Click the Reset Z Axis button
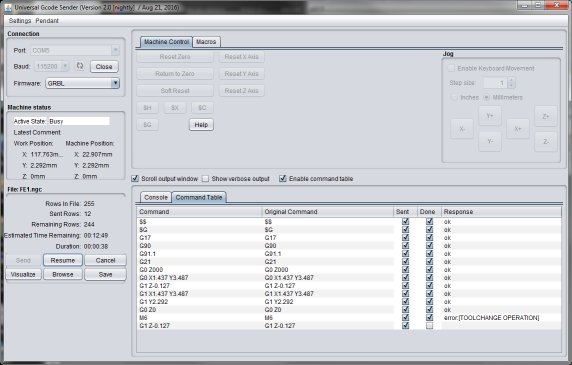Screen dimensions: 572x365 click(241, 90)
